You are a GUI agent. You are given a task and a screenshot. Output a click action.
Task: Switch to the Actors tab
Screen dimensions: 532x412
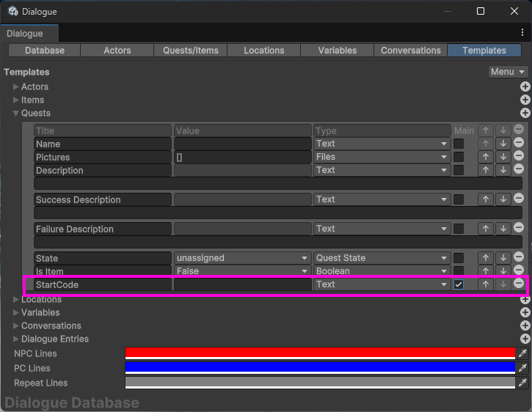pos(117,50)
